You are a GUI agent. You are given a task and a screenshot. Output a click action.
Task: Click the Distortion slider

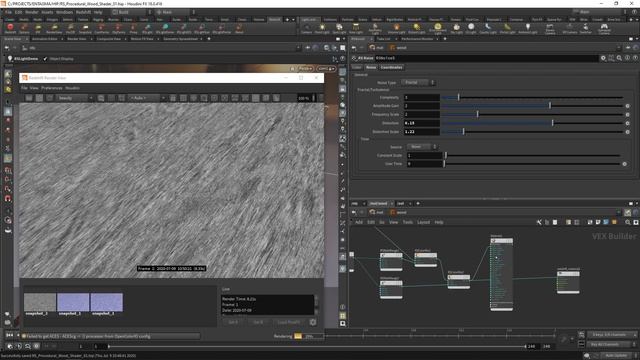coord(532,123)
